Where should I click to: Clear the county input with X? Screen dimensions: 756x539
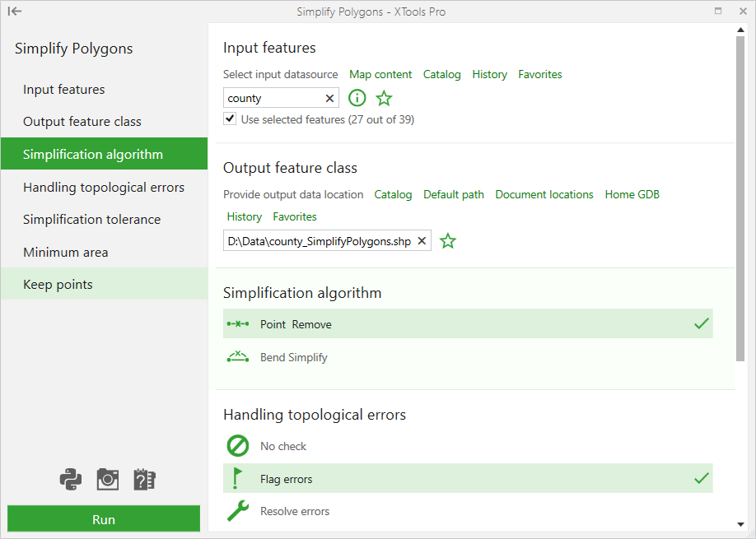click(x=329, y=98)
